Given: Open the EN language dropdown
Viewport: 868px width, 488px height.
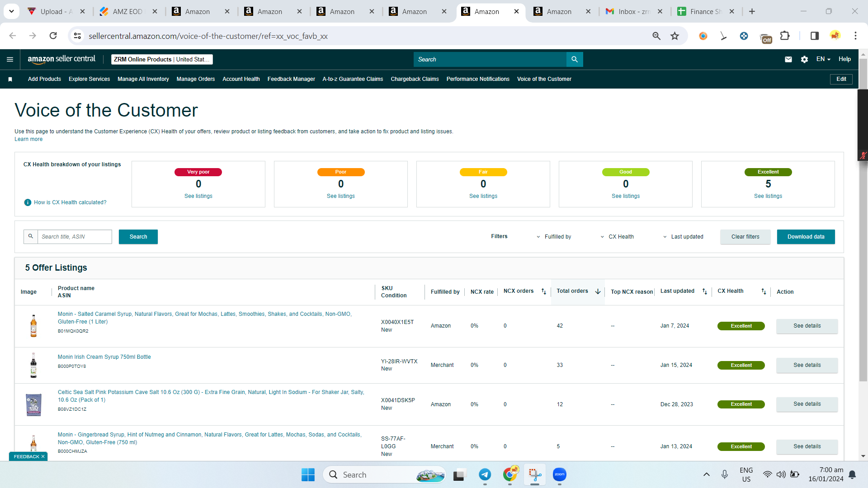Looking at the screenshot, I should pyautogui.click(x=823, y=59).
